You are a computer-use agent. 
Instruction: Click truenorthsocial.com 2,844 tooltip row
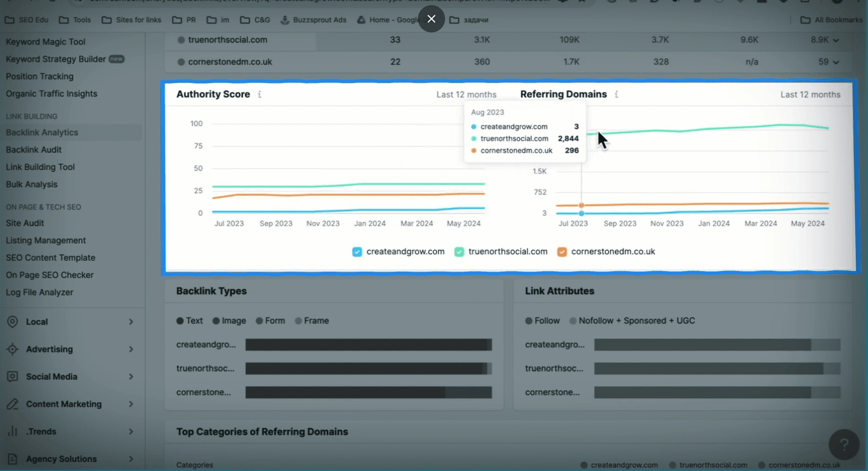(x=525, y=138)
